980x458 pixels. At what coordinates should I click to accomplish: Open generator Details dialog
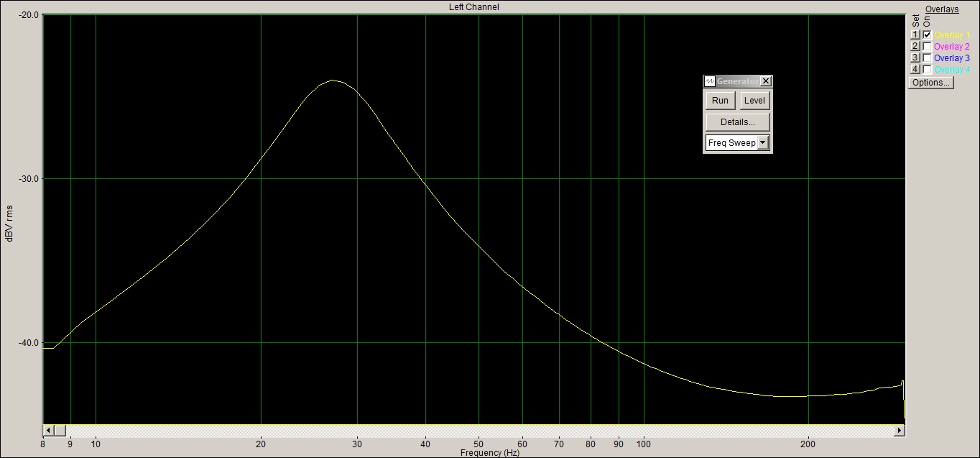[x=738, y=122]
